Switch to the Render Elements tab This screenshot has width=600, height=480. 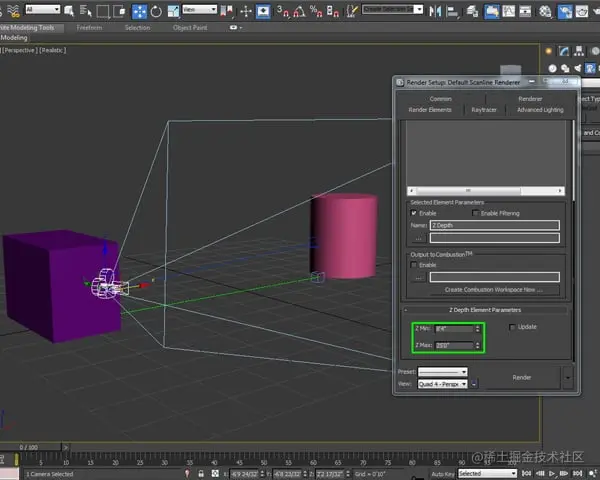(430, 110)
